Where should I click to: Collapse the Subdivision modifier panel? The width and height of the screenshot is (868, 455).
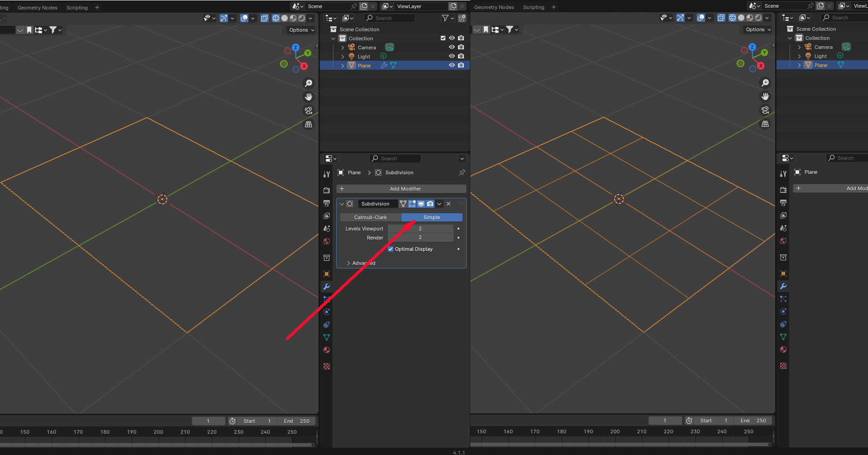tap(342, 204)
